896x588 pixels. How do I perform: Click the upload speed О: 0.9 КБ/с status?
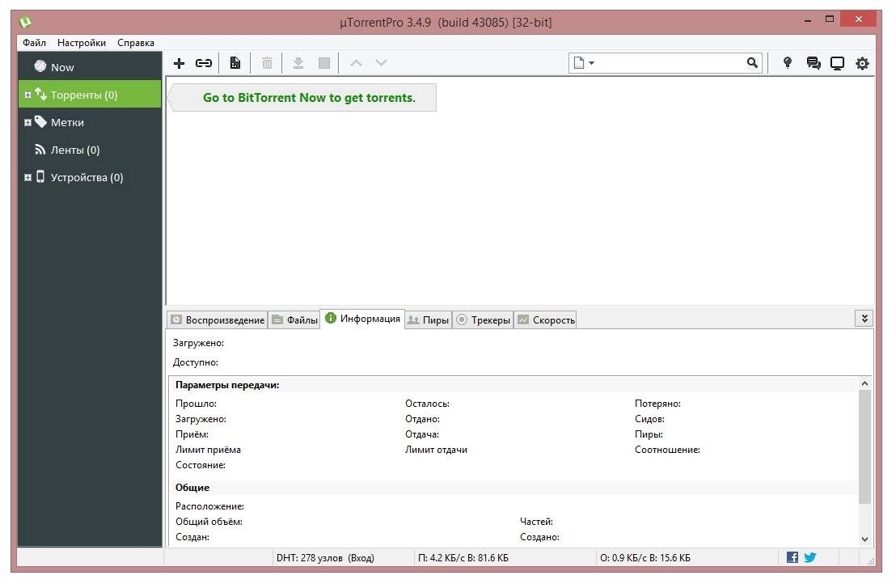pyautogui.click(x=645, y=558)
